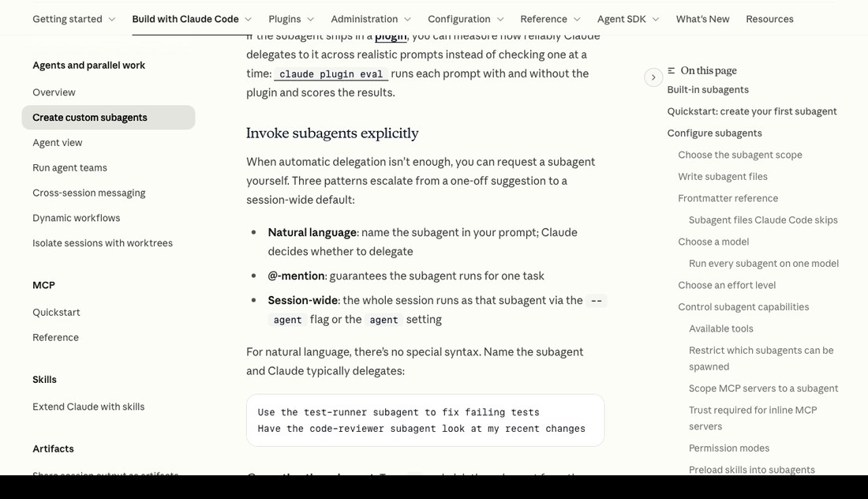Image resolution: width=868 pixels, height=499 pixels.
Task: Open the Agent SDK dropdown chevron
Action: [x=656, y=20]
